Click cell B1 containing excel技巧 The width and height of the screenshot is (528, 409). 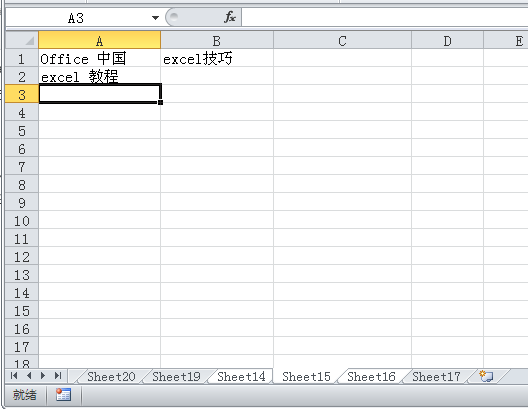tap(217, 59)
